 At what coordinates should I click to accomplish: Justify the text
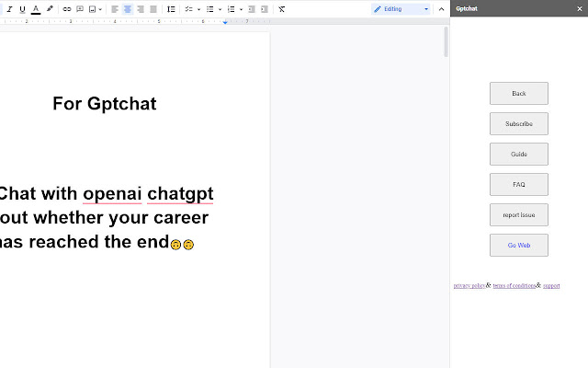153,9
